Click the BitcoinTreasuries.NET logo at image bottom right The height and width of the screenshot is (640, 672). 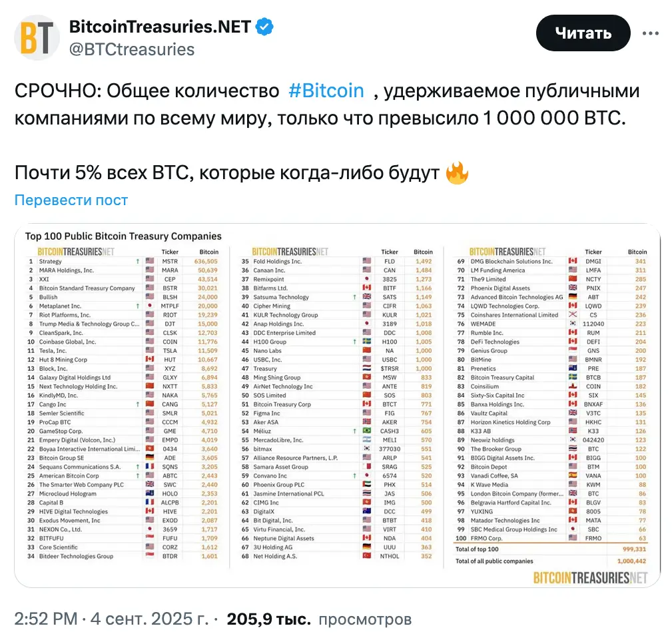click(x=590, y=578)
